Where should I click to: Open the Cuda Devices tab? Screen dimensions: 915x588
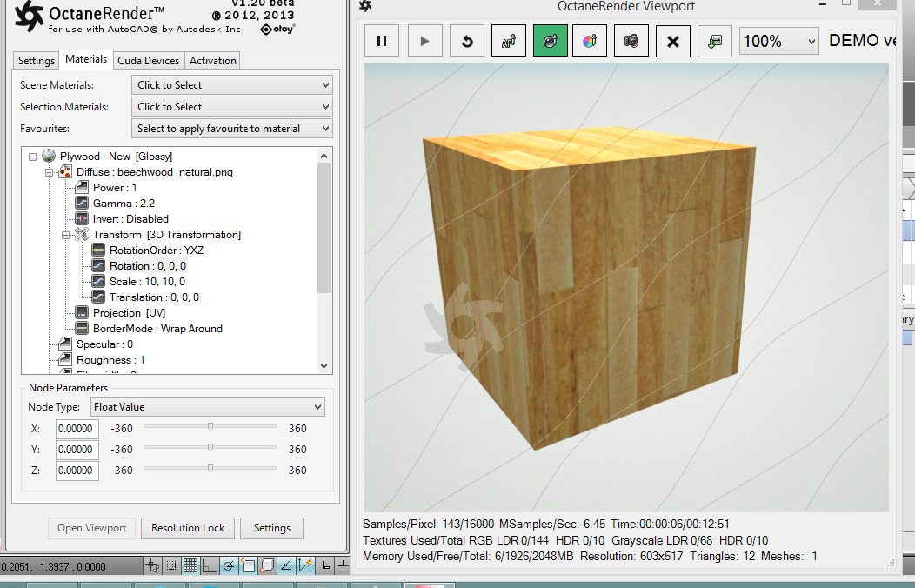click(x=148, y=61)
